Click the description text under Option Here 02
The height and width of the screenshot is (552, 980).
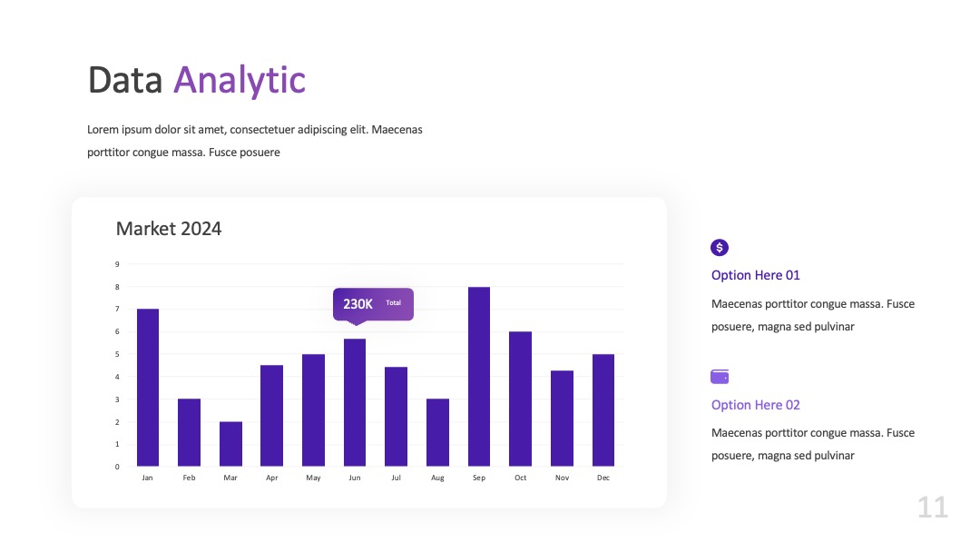coord(813,444)
